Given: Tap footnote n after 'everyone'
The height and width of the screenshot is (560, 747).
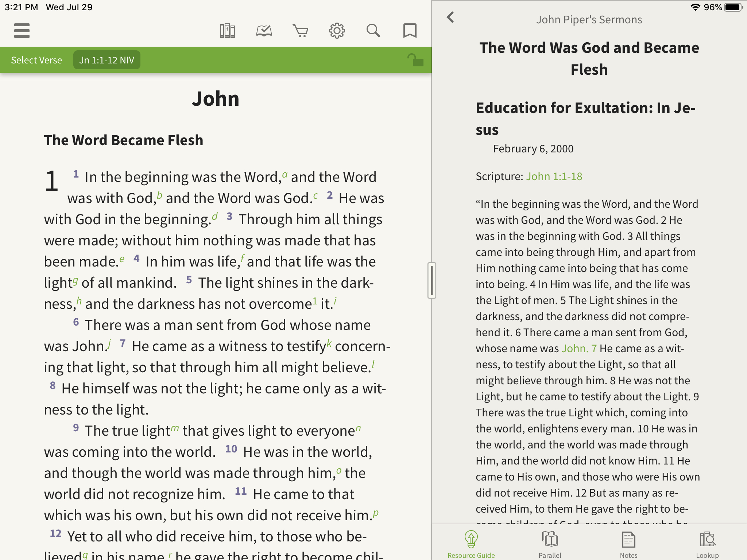Looking at the screenshot, I should point(359,428).
